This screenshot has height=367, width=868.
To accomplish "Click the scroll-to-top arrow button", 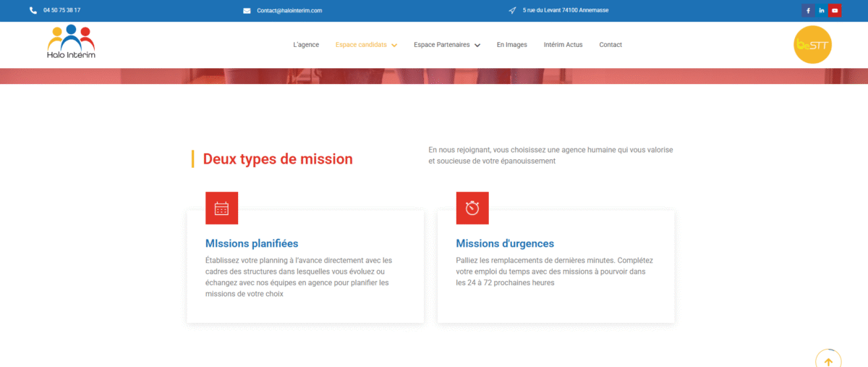I will click(x=828, y=362).
